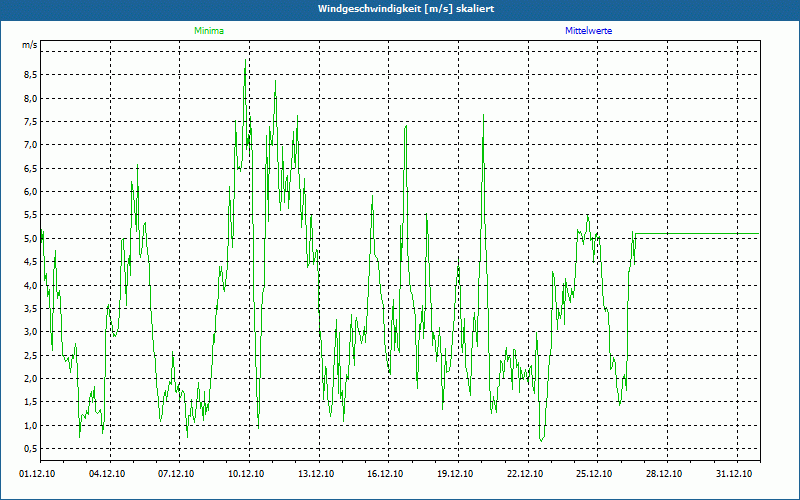Click the 2,5 y-axis value
This screenshot has height=500, width=800.
(x=31, y=356)
